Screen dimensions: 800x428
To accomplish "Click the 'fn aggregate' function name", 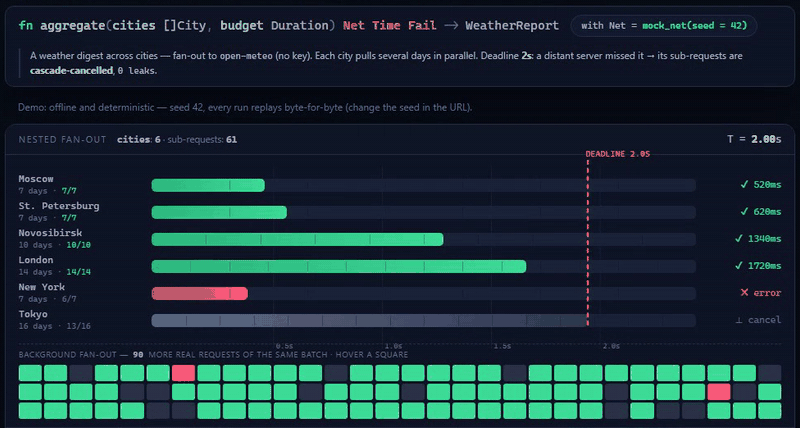I will pyautogui.click(x=62, y=26).
